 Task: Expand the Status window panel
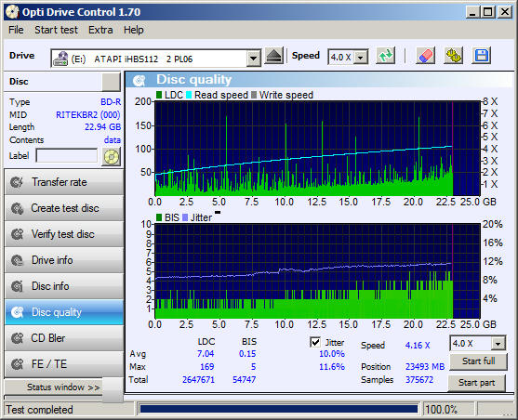pos(62,387)
